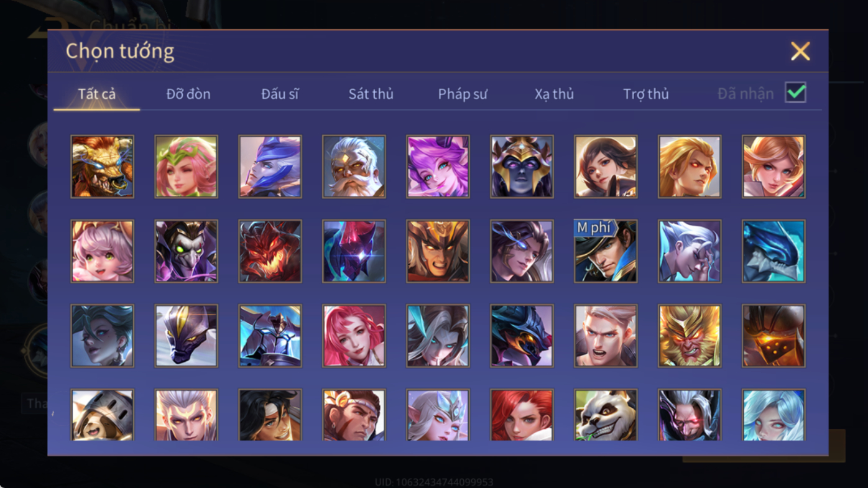The image size is (868, 488).
Task: Select the blonde glowing-eyed male hero
Action: (x=690, y=167)
